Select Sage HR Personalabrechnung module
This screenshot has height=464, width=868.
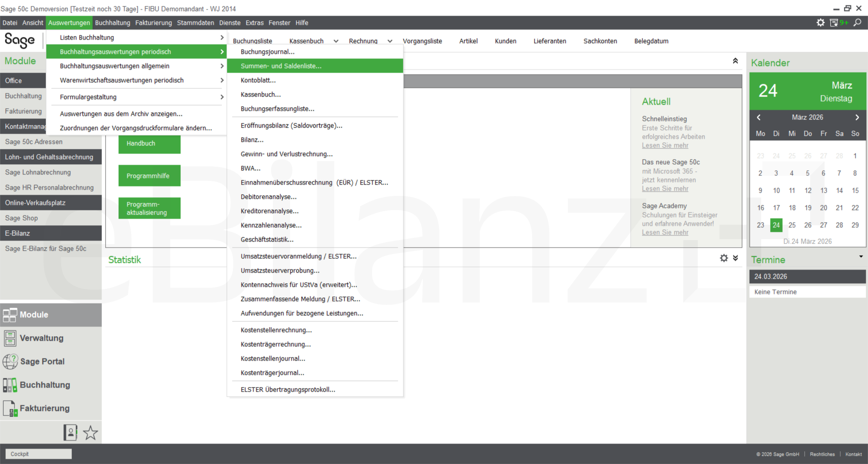tap(51, 188)
